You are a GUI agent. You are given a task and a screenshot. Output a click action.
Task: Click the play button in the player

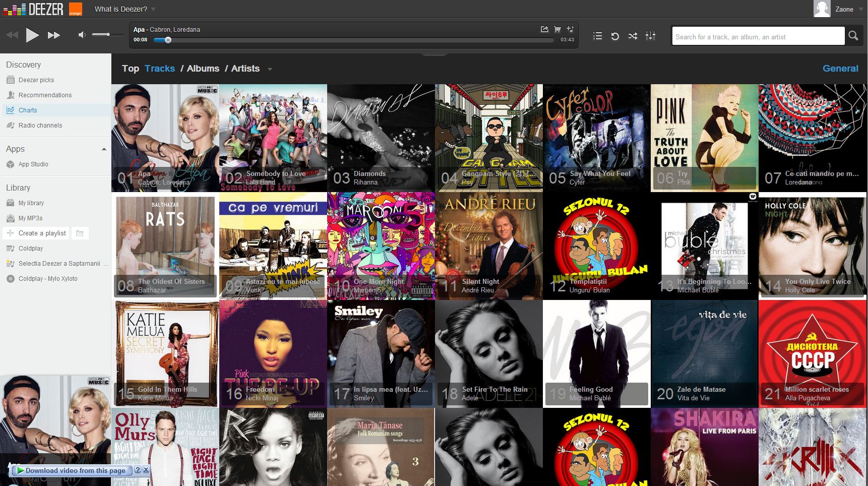tap(32, 35)
